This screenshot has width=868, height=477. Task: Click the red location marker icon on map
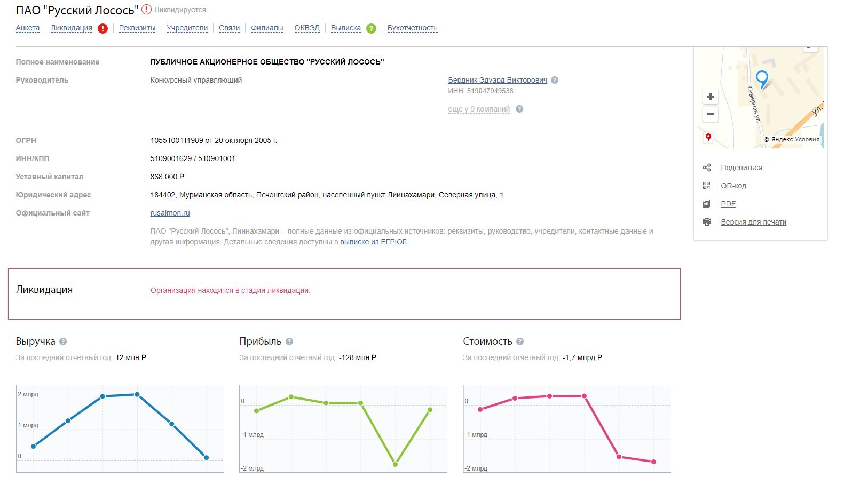click(x=708, y=138)
